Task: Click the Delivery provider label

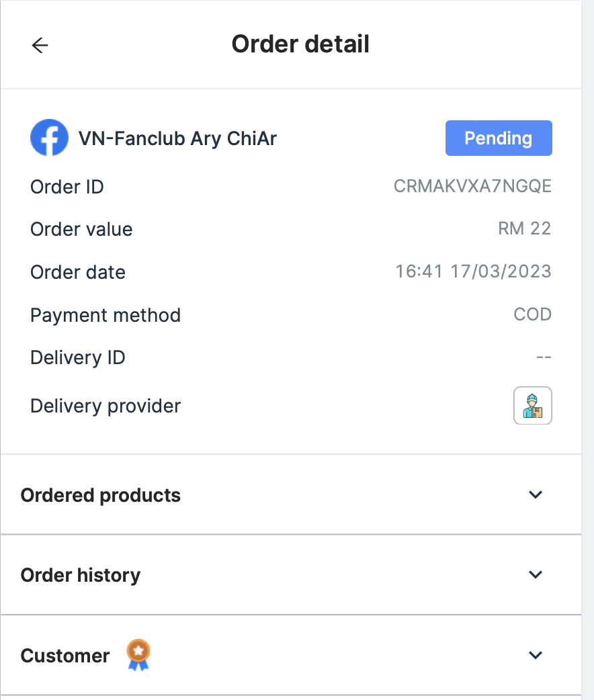Action: (x=105, y=406)
